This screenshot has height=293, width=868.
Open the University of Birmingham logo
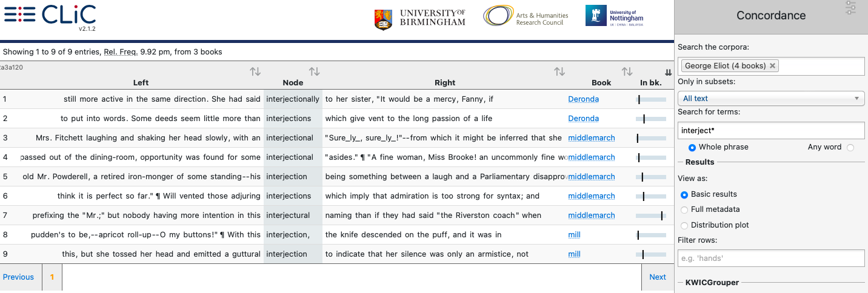(x=420, y=18)
